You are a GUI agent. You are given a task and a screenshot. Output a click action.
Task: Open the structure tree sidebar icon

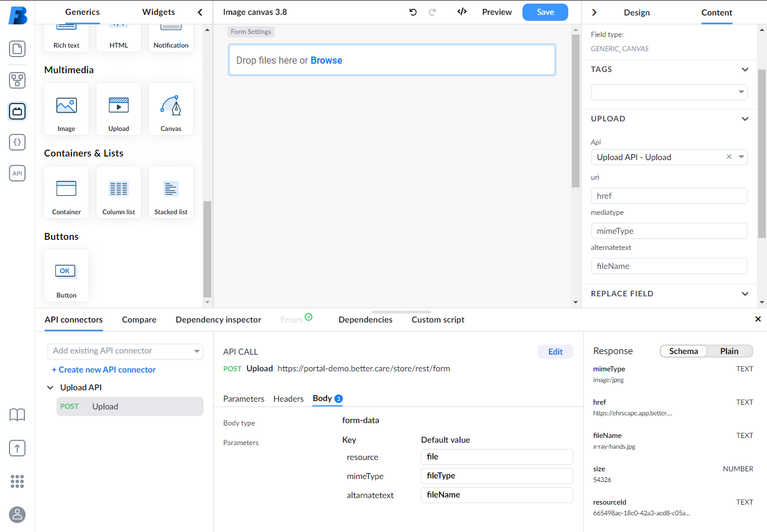pos(17,80)
